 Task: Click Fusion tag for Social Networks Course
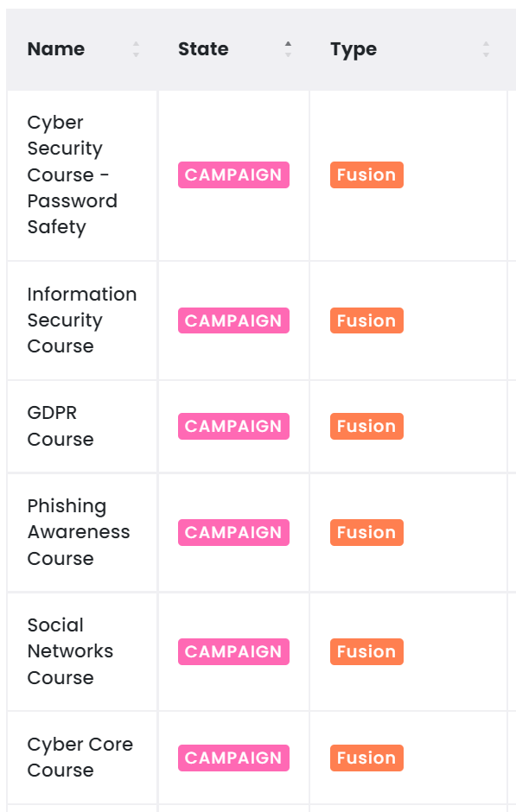click(x=366, y=651)
